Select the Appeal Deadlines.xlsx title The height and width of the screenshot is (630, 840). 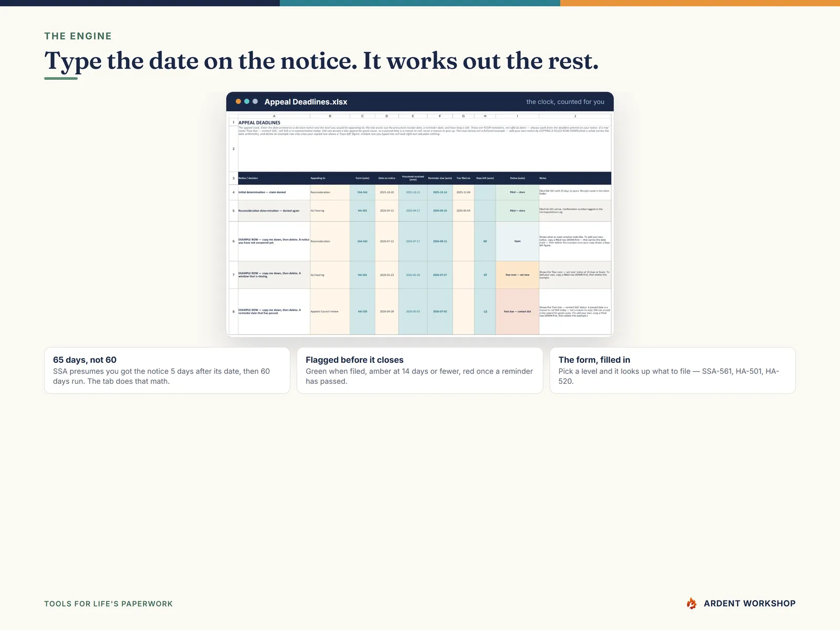(306, 102)
